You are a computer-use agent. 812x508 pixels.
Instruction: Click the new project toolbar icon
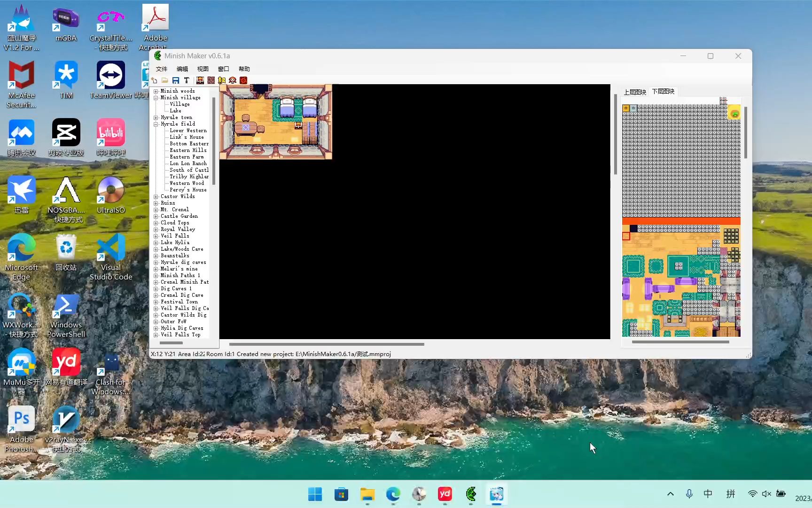pyautogui.click(x=154, y=80)
